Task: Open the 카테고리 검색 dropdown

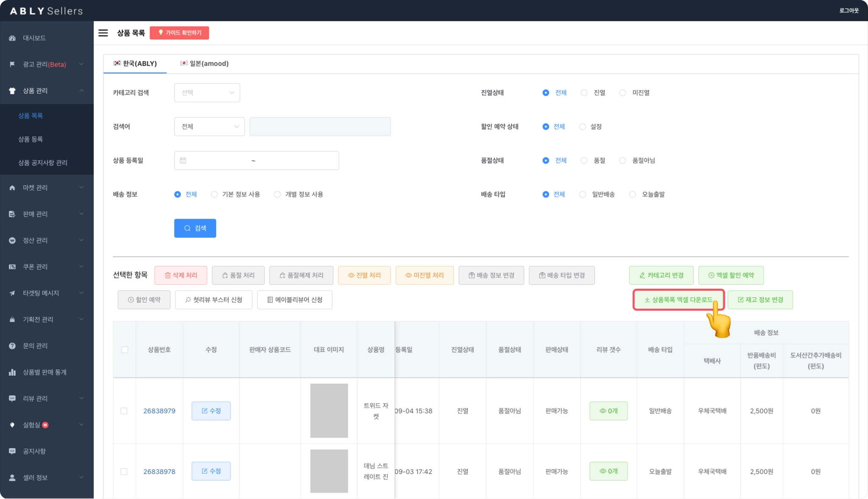Action: click(207, 93)
